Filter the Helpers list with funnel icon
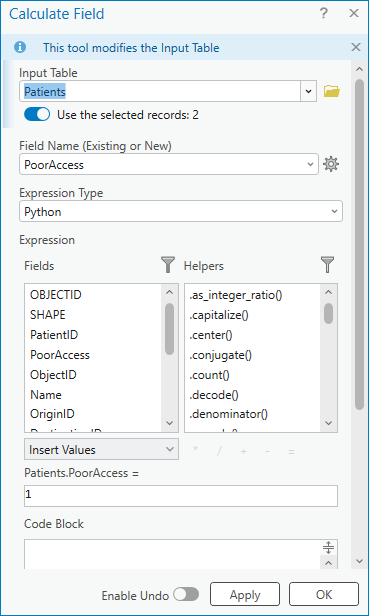 pyautogui.click(x=327, y=265)
